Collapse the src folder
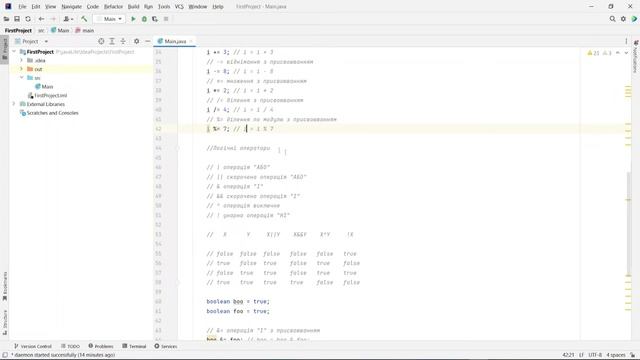The width and height of the screenshot is (640, 360). (x=22, y=78)
